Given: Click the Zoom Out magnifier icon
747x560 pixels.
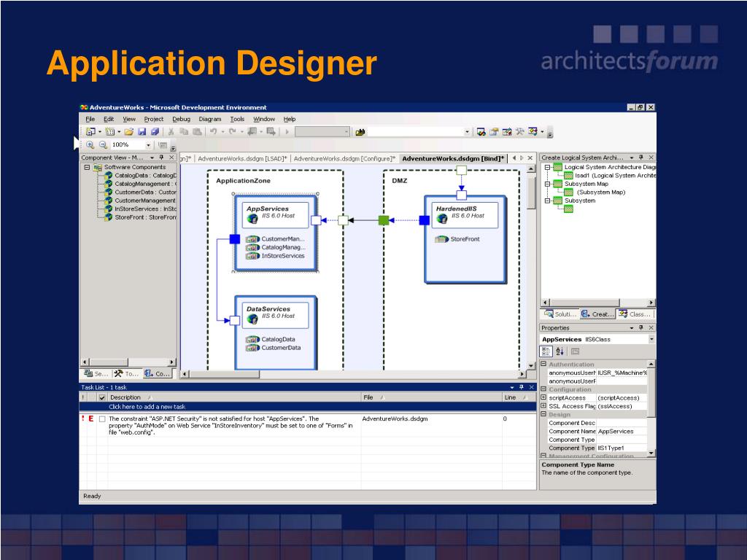Looking at the screenshot, I should click(103, 145).
